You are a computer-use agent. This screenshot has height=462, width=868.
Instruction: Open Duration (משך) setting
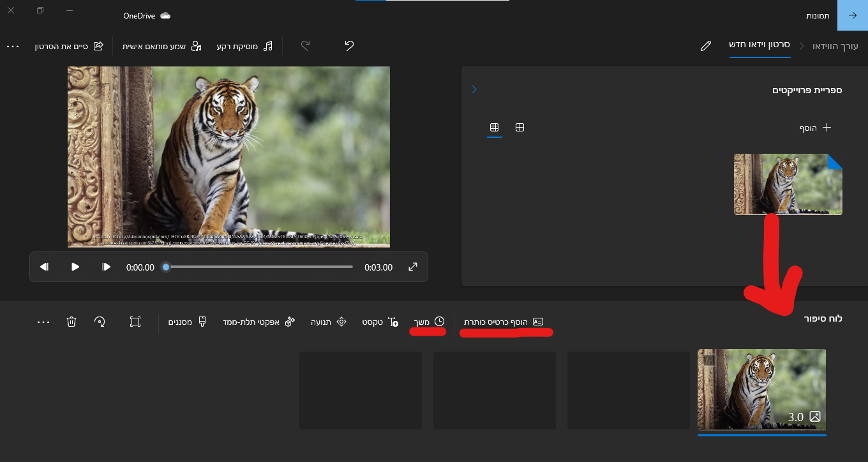point(430,322)
